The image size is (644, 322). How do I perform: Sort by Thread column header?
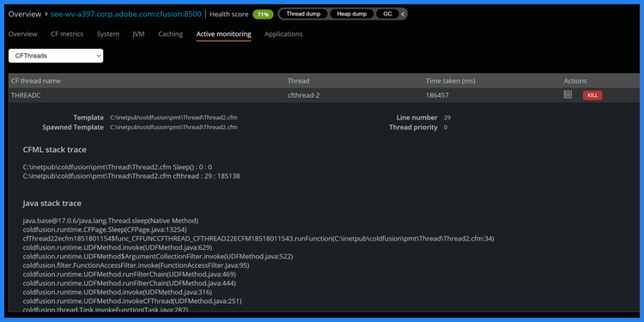pyautogui.click(x=298, y=81)
